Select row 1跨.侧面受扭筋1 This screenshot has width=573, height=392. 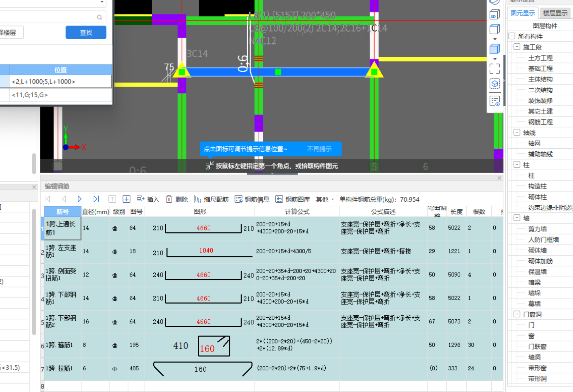pos(62,275)
